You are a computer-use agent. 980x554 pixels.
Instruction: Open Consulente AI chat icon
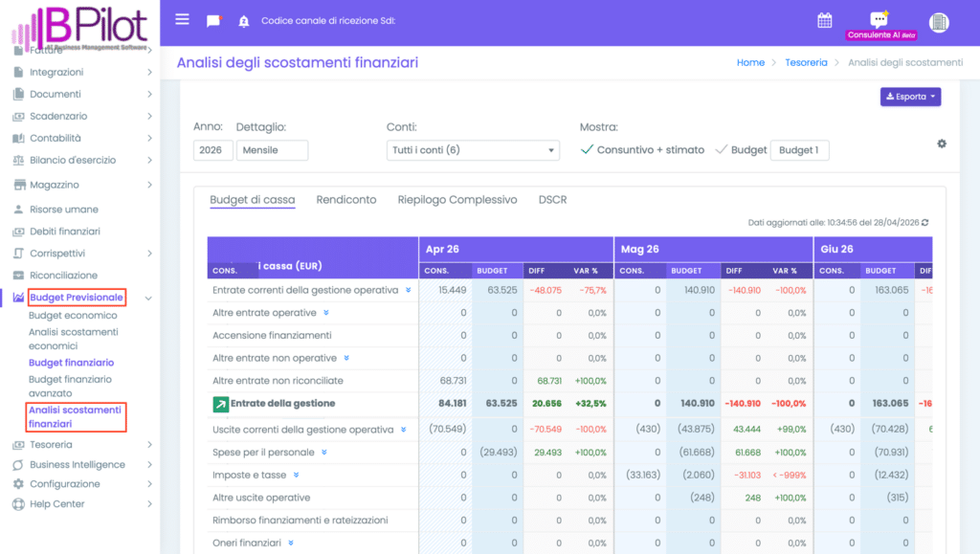pyautogui.click(x=879, y=20)
